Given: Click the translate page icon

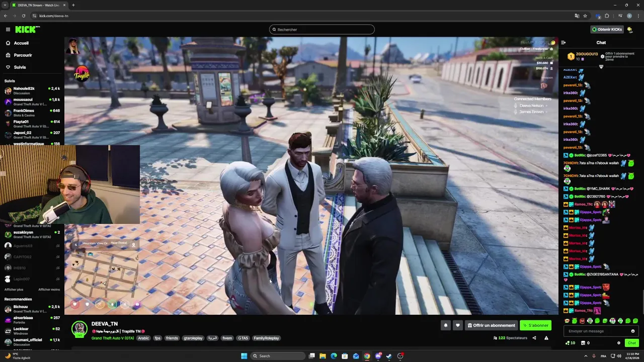Looking at the screenshot, I should pyautogui.click(x=577, y=16).
